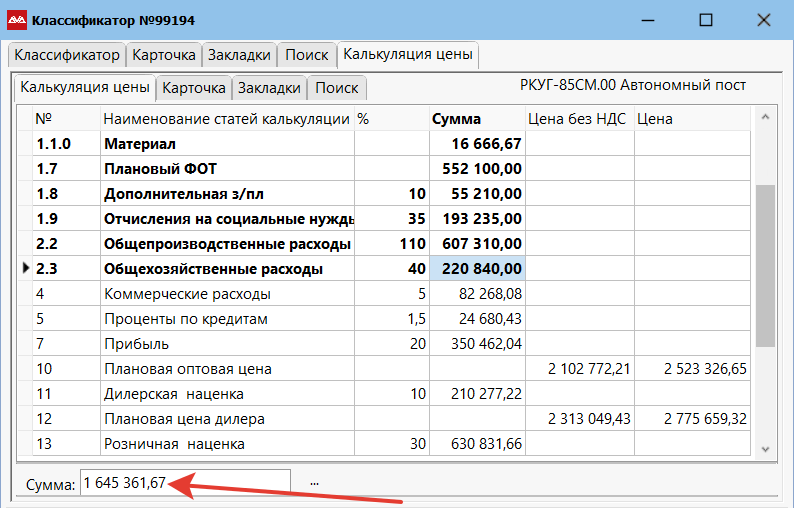Open the inner Закладки tab
Viewport: 794px width, 508px height.
pyautogui.click(x=268, y=88)
